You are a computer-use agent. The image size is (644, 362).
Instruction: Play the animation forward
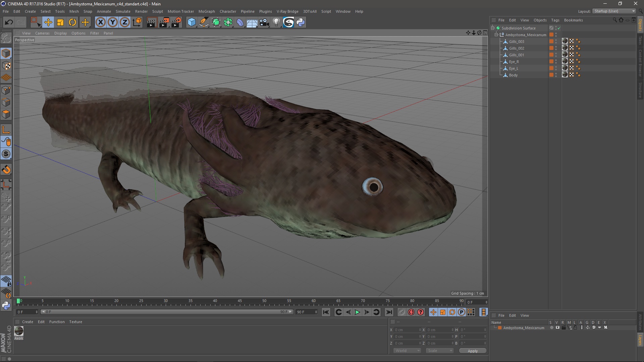(x=357, y=312)
